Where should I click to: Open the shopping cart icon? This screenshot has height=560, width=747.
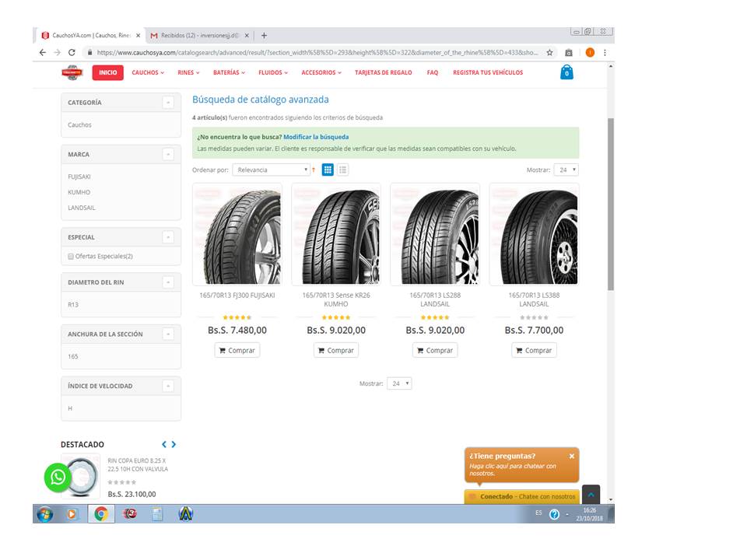566,72
